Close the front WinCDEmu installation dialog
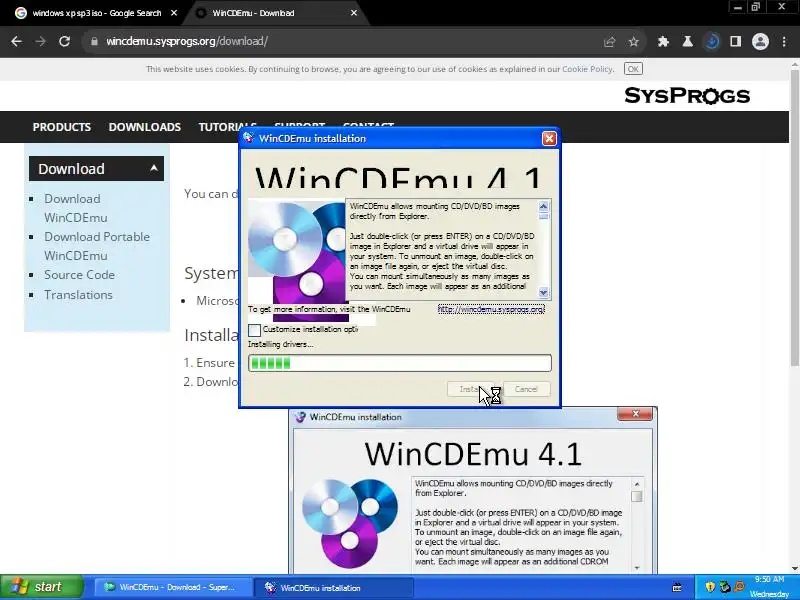The height and width of the screenshot is (600, 800). tap(549, 138)
